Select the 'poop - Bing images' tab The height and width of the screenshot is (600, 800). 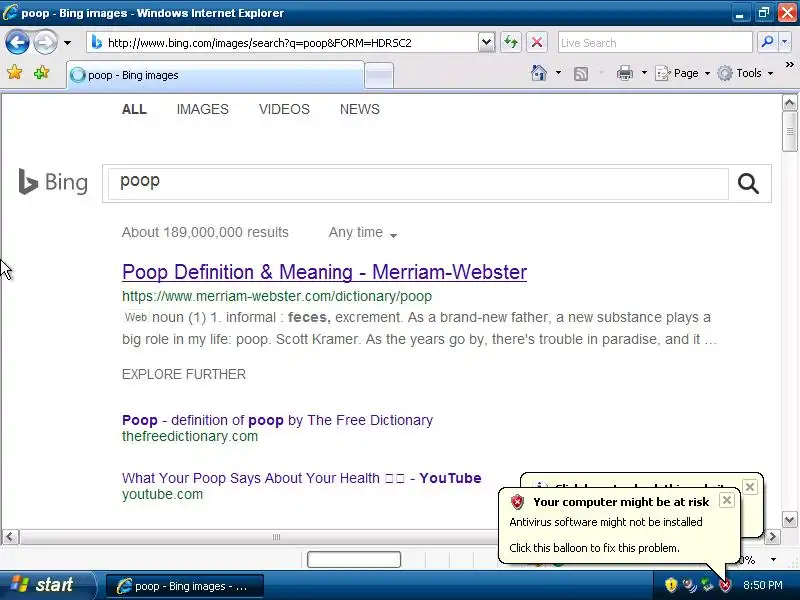(215, 75)
